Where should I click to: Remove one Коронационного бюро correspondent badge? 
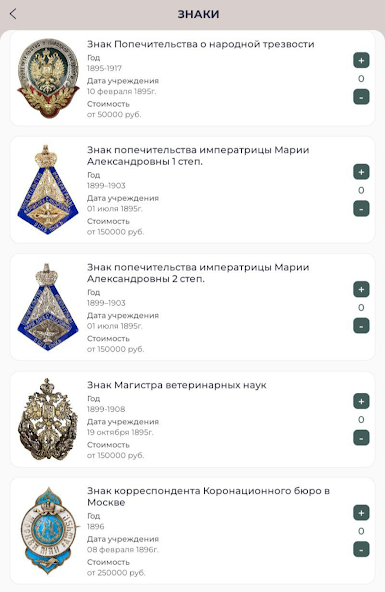(361, 550)
